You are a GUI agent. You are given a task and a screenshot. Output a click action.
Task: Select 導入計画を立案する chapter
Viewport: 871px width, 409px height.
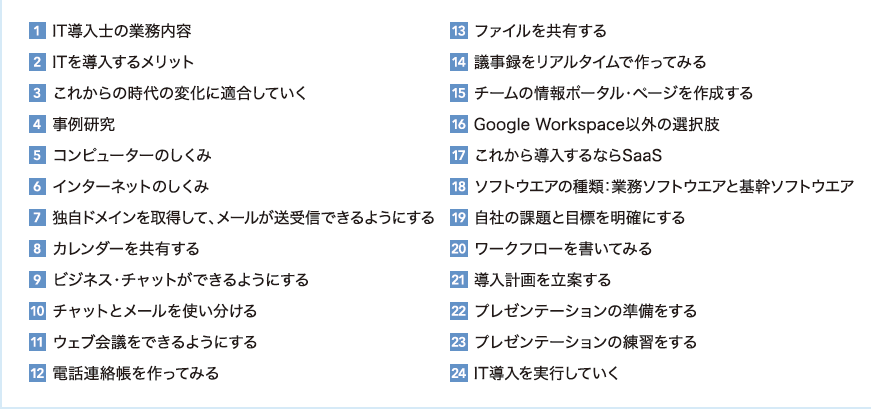(x=543, y=280)
